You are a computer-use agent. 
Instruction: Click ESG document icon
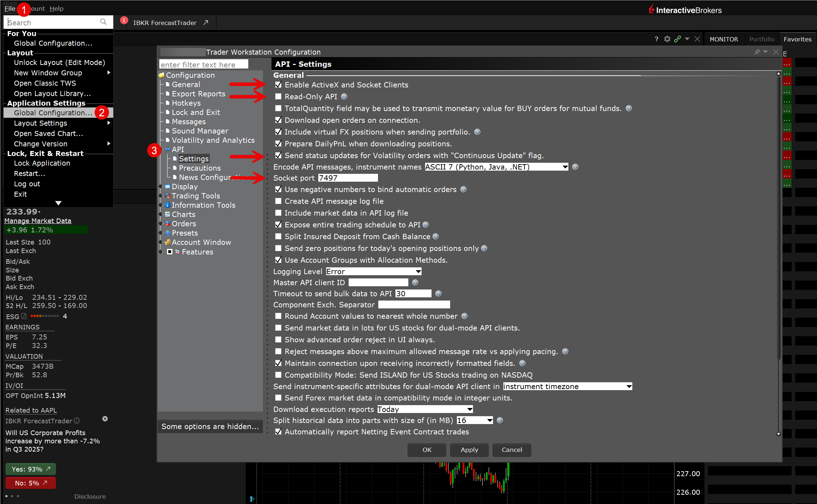[x=24, y=316]
